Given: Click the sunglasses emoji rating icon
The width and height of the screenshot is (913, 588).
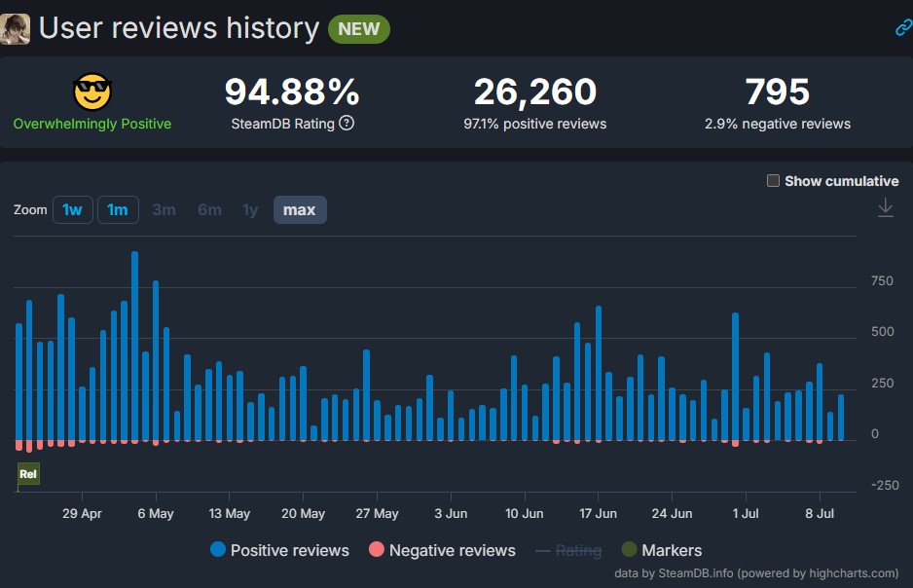Looking at the screenshot, I should [x=92, y=92].
